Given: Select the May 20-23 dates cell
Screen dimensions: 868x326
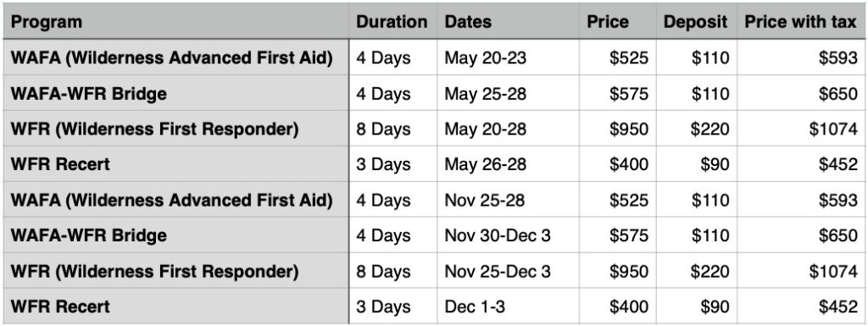Looking at the screenshot, I should [508, 58].
